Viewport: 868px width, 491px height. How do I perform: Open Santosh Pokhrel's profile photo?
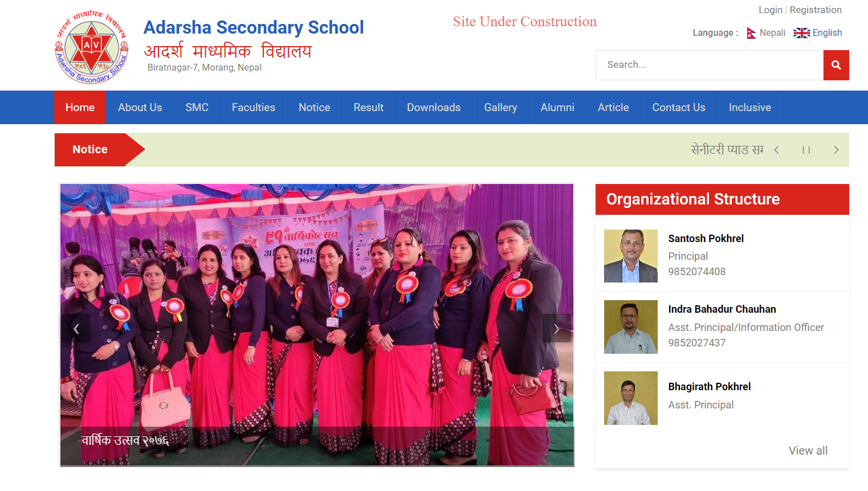point(631,256)
